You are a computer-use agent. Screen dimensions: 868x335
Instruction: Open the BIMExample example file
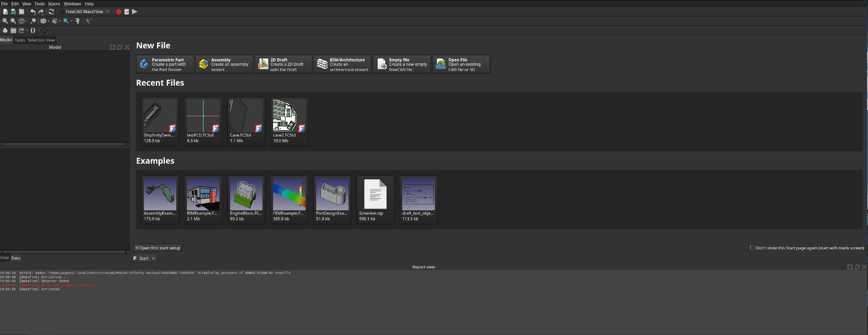203,200
